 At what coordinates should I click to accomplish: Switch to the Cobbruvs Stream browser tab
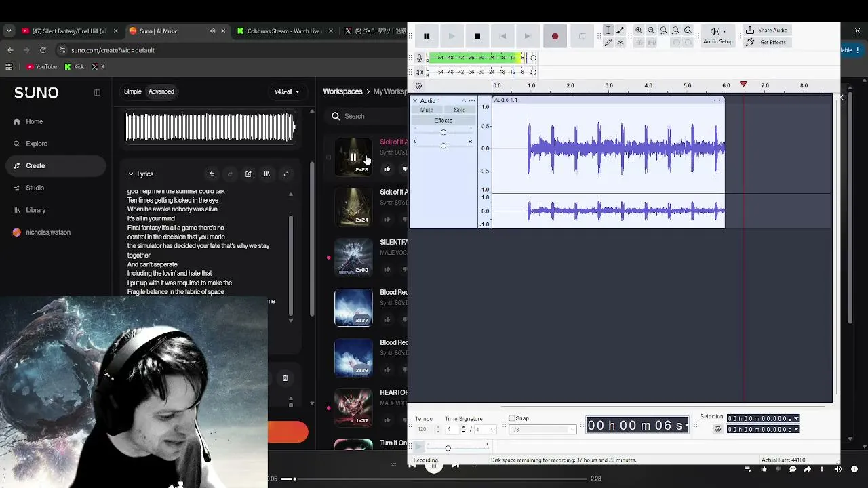[x=283, y=30]
